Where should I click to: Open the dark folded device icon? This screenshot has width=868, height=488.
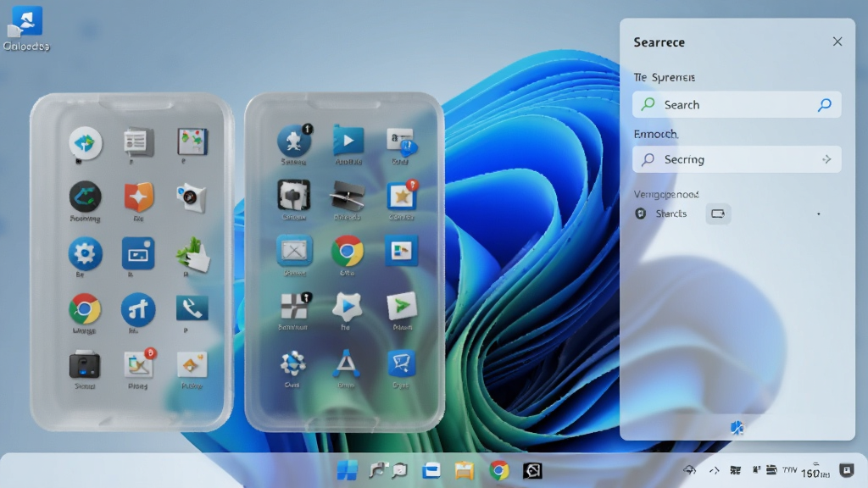tap(348, 196)
